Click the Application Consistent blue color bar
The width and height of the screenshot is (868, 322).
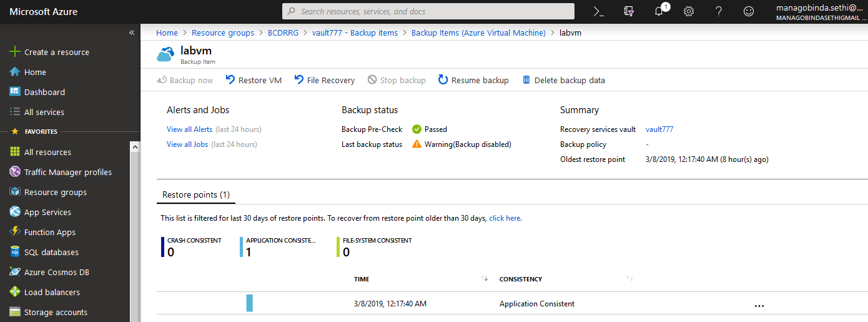coord(250,303)
